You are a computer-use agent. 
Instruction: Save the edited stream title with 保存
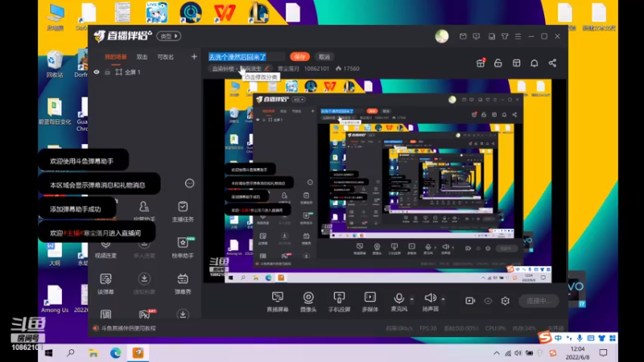click(x=299, y=56)
